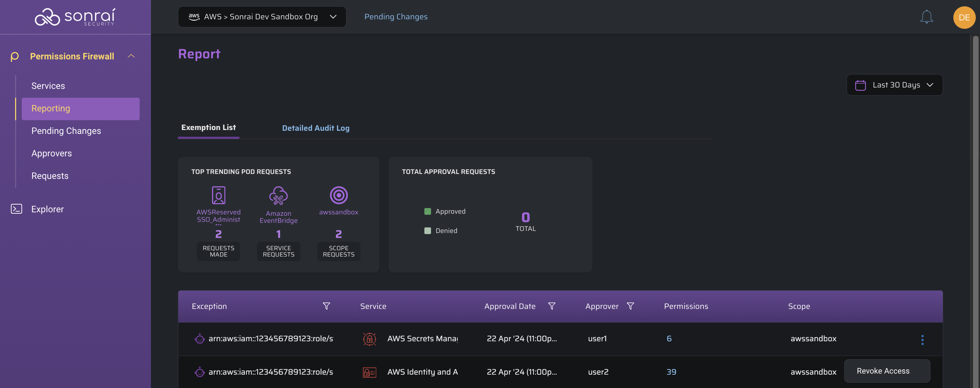Viewport: 980px width, 388px height.
Task: Open the notifications bell
Action: coord(926,17)
